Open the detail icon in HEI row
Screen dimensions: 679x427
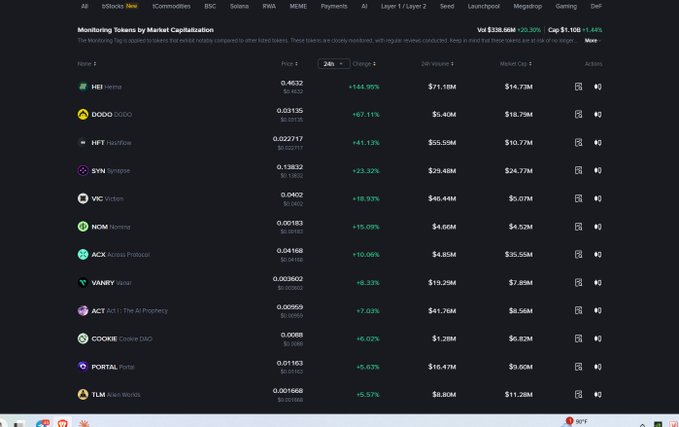click(578, 87)
